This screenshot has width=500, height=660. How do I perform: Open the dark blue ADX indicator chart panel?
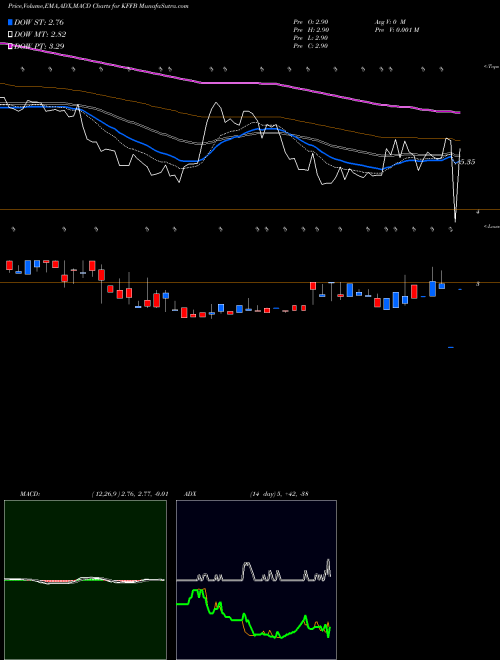point(256,580)
